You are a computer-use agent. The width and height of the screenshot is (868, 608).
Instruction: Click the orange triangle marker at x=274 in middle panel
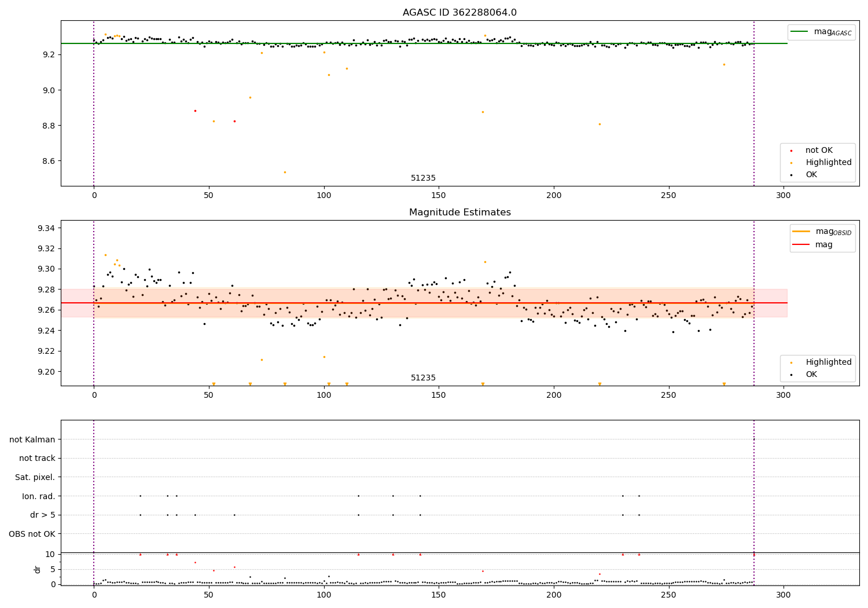coord(724,384)
